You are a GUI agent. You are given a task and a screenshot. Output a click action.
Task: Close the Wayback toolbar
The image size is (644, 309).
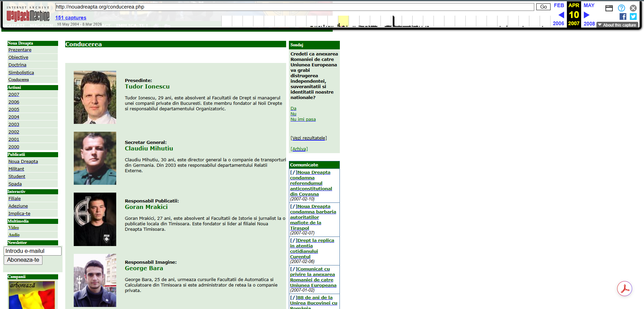pos(633,8)
